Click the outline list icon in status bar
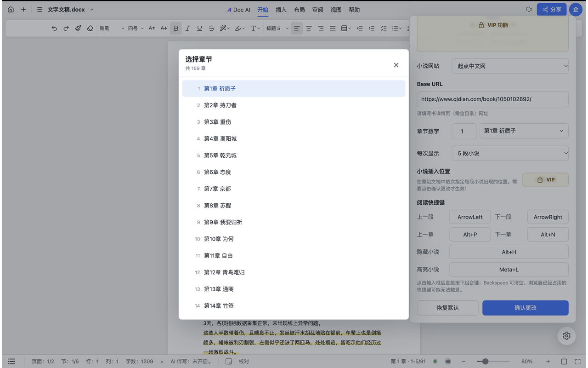 (x=11, y=362)
